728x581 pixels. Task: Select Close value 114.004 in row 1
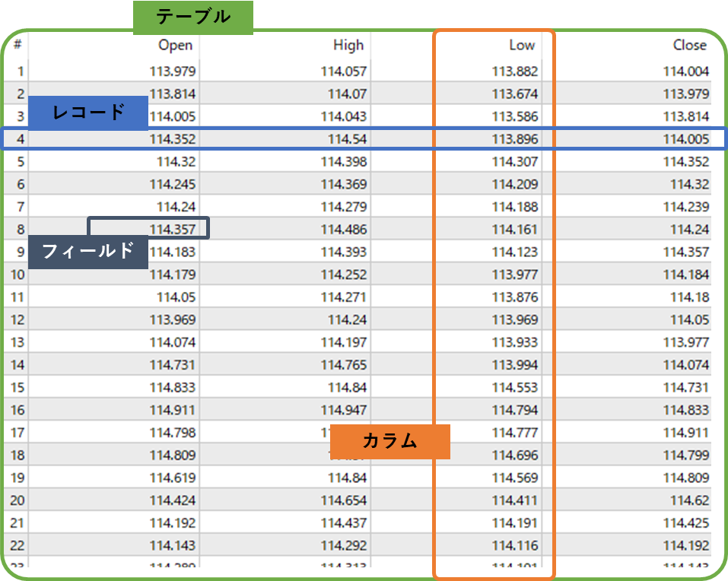(686, 71)
